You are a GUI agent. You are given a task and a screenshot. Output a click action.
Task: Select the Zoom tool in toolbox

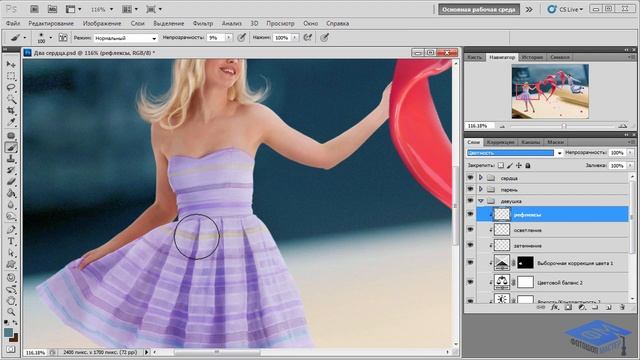click(x=11, y=312)
